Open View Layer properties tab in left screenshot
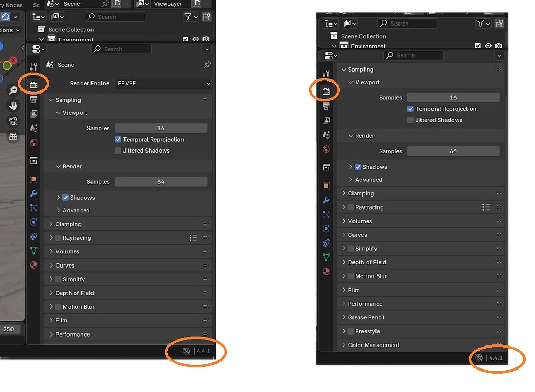535x392 pixels. coord(33,113)
